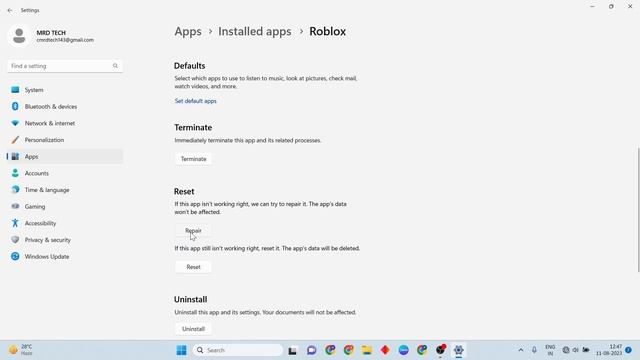Click the Terminate section heading
Screen dimensions: 640x360
tap(193, 127)
